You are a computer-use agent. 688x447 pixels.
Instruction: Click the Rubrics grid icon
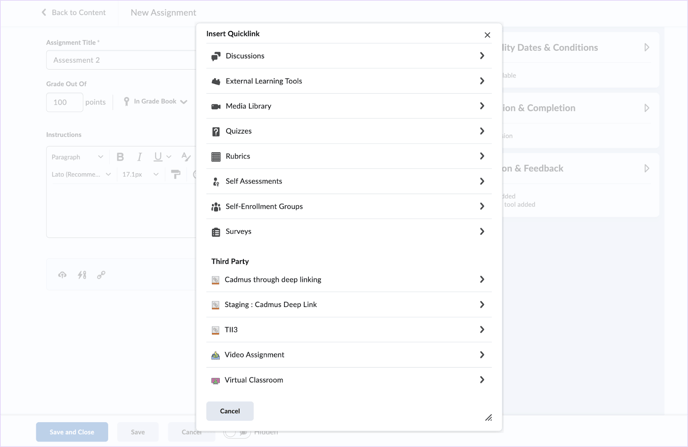216,156
